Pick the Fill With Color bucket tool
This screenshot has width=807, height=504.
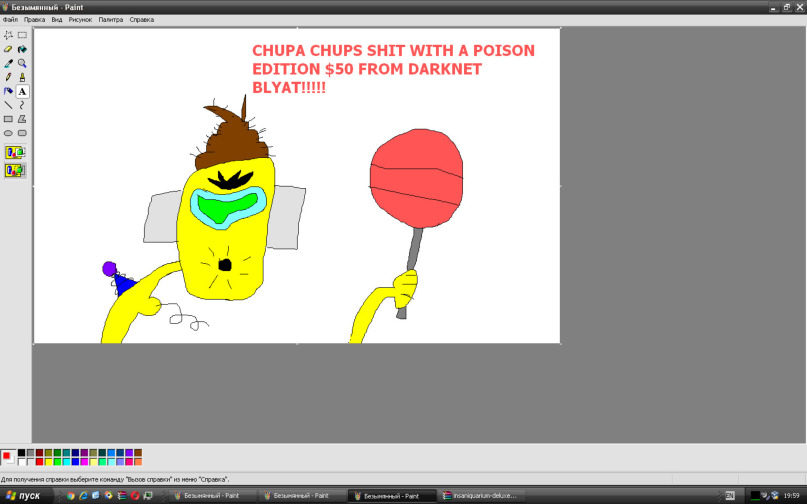point(22,49)
